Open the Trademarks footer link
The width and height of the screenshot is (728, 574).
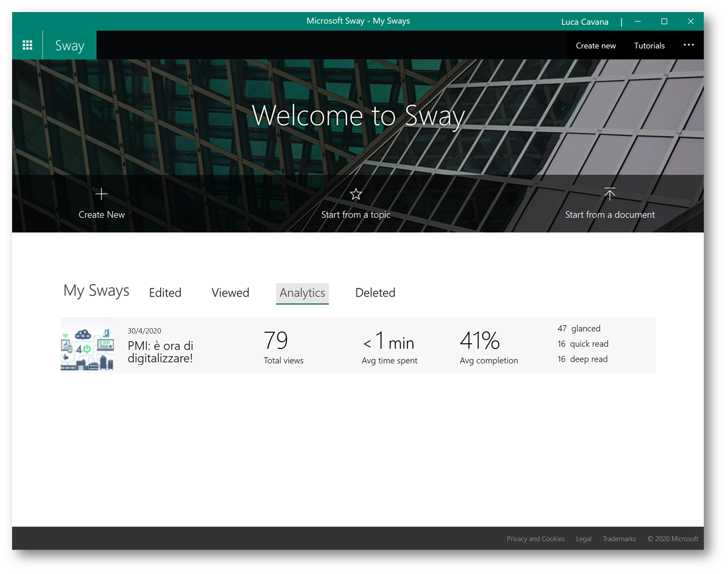(x=619, y=539)
